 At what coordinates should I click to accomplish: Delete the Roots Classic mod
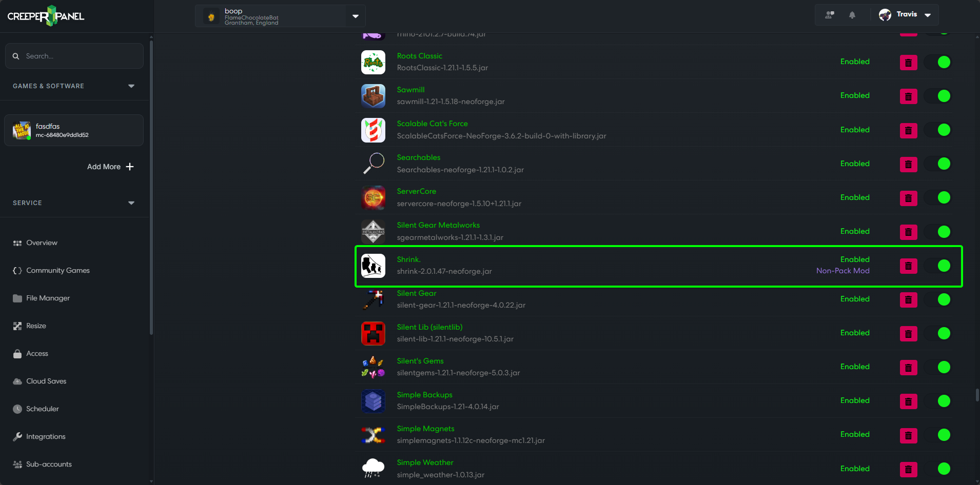pos(908,63)
